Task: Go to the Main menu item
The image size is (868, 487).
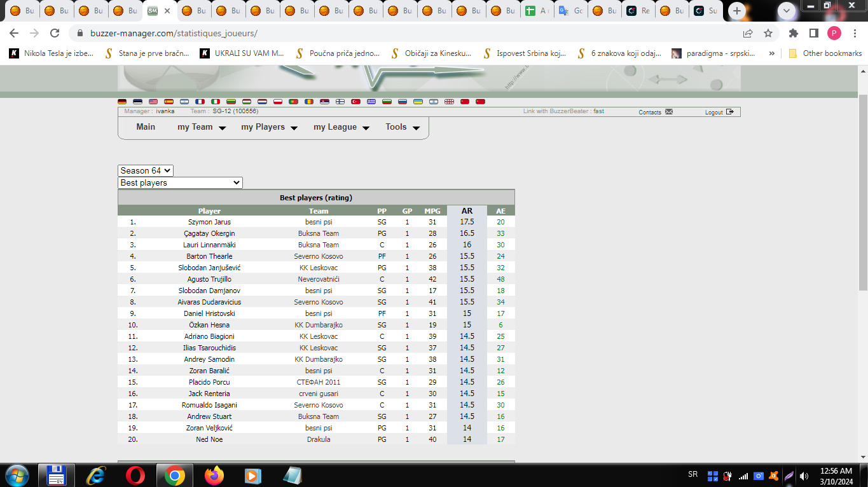Action: (x=146, y=127)
